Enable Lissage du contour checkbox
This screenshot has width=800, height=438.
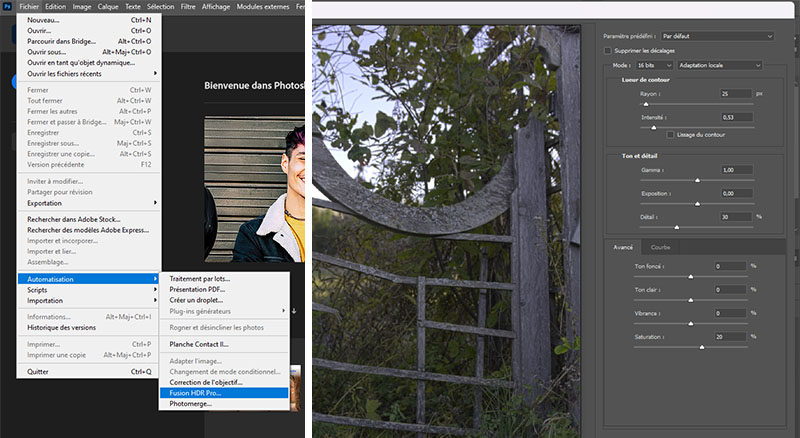[x=670, y=135]
